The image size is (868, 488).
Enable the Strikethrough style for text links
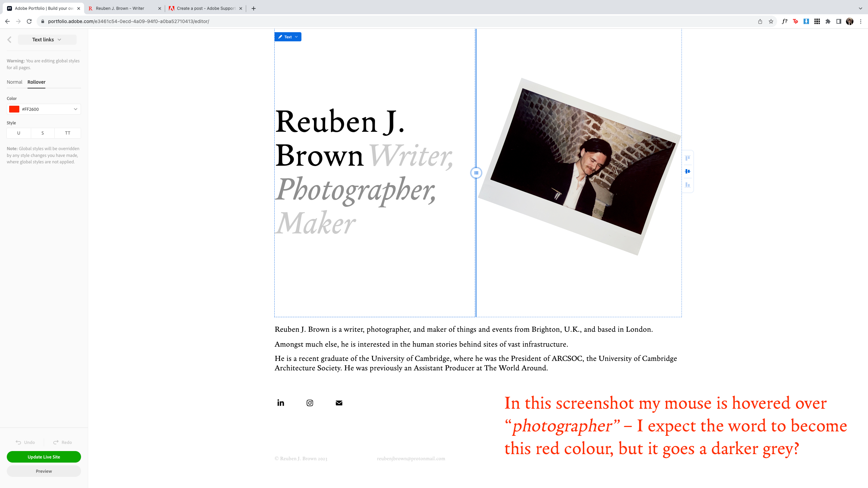click(x=43, y=133)
